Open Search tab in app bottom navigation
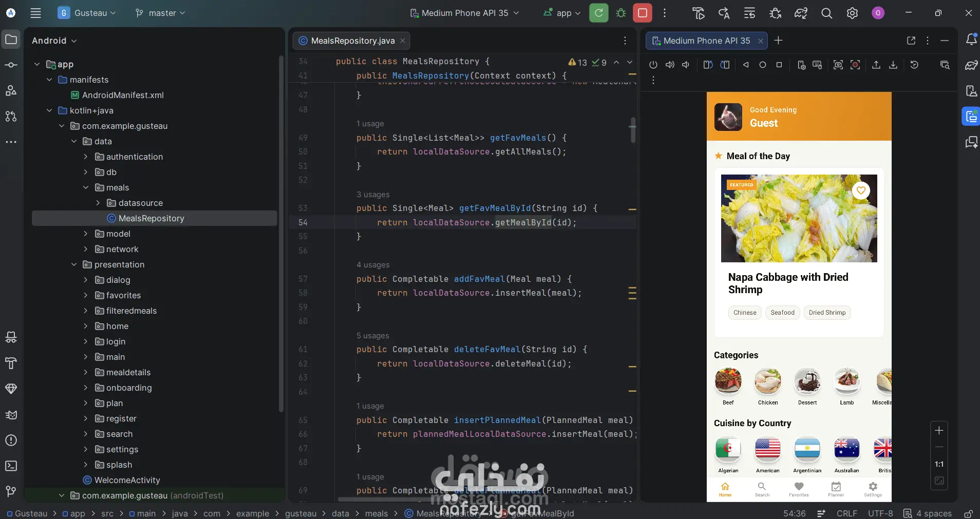 pyautogui.click(x=762, y=489)
